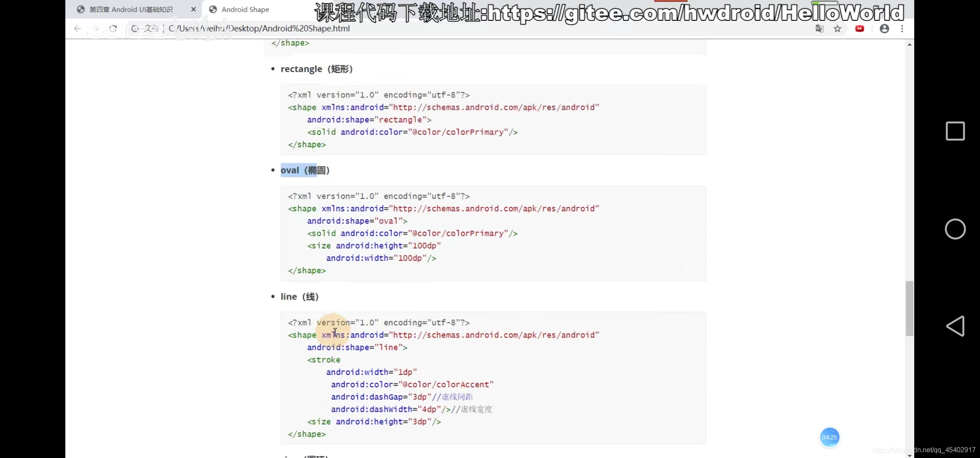Open the translate page icon

point(819,28)
